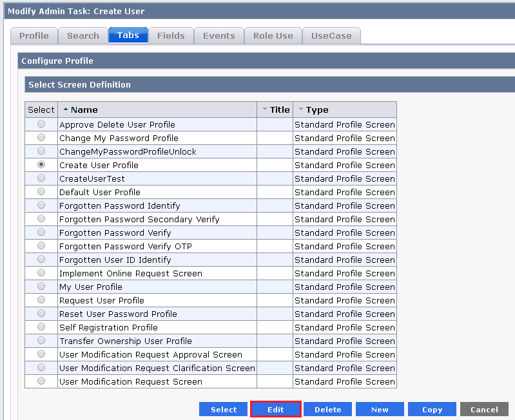Click the Type column sort arrow

coord(300,110)
